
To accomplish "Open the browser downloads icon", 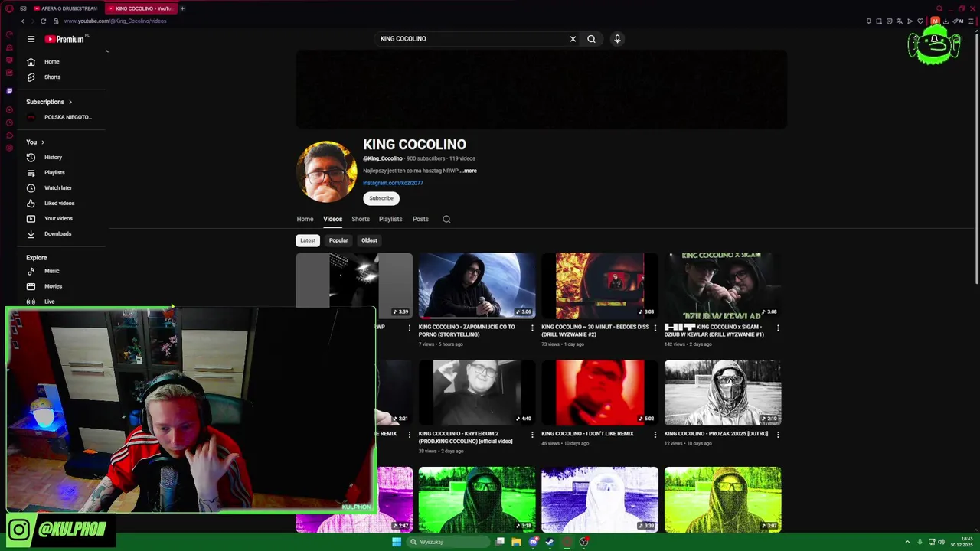I will click(946, 21).
